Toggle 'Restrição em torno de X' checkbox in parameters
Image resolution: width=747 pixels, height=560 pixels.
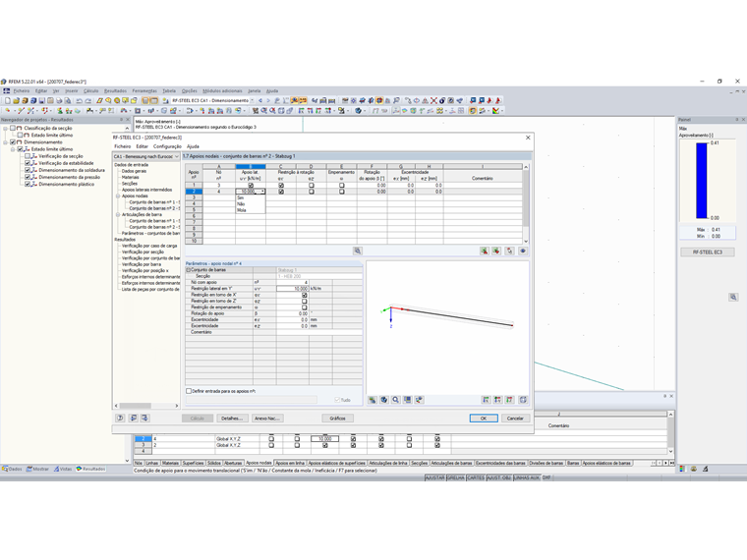[x=305, y=296]
